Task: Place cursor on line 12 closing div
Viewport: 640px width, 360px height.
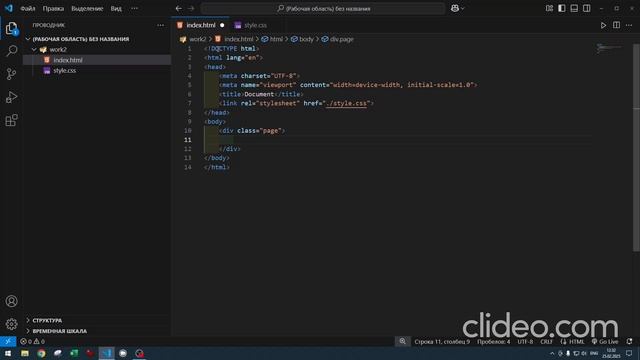Action: 230,149
